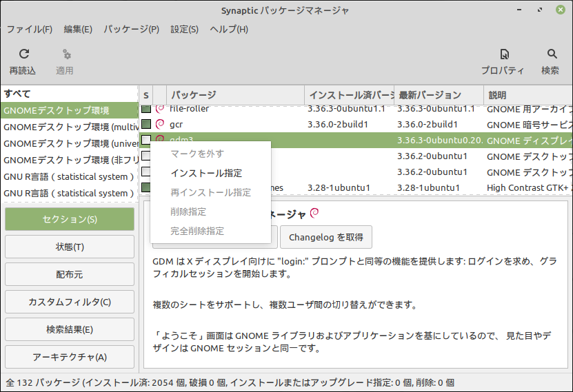The width and height of the screenshot is (573, 392).
Task: Sort by 説明 column header
Action: tap(528, 95)
